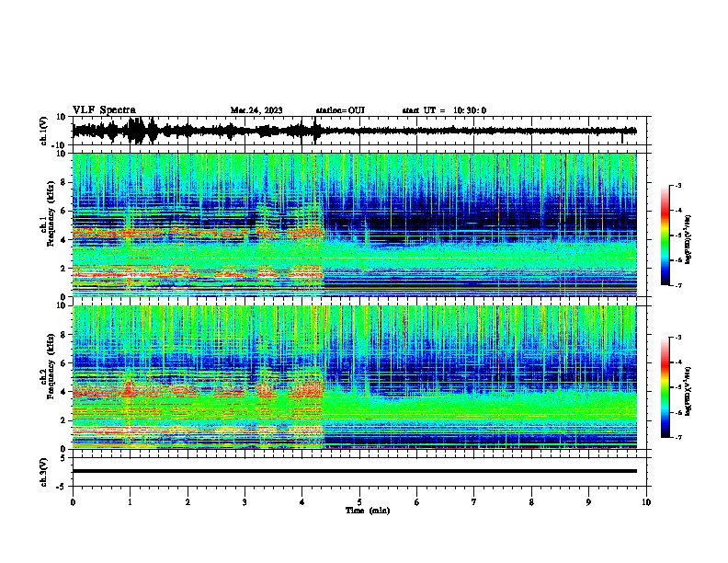Click tick label "7" on the Time axis
The image size is (728, 563).
pyautogui.click(x=474, y=502)
